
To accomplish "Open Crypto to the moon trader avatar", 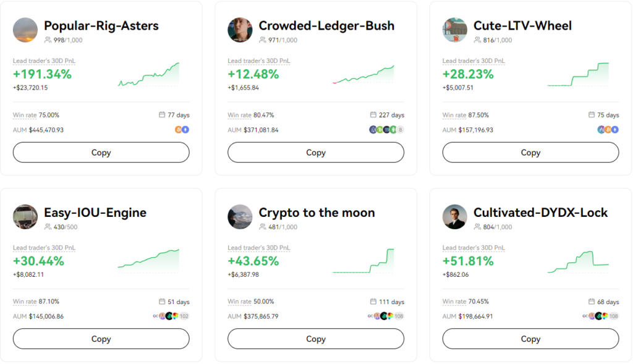I will pyautogui.click(x=240, y=216).
